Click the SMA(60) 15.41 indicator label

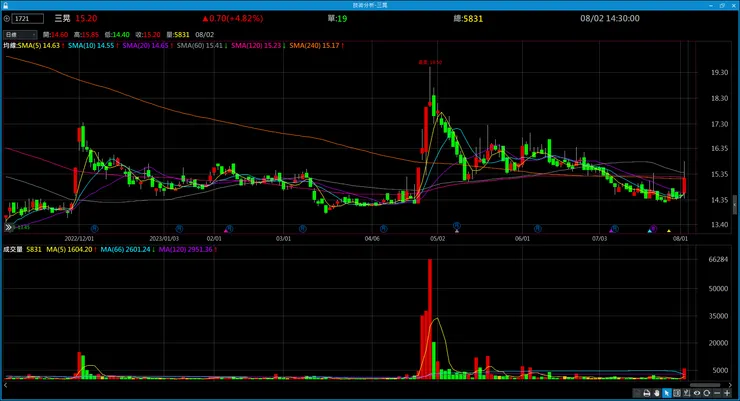coord(202,45)
